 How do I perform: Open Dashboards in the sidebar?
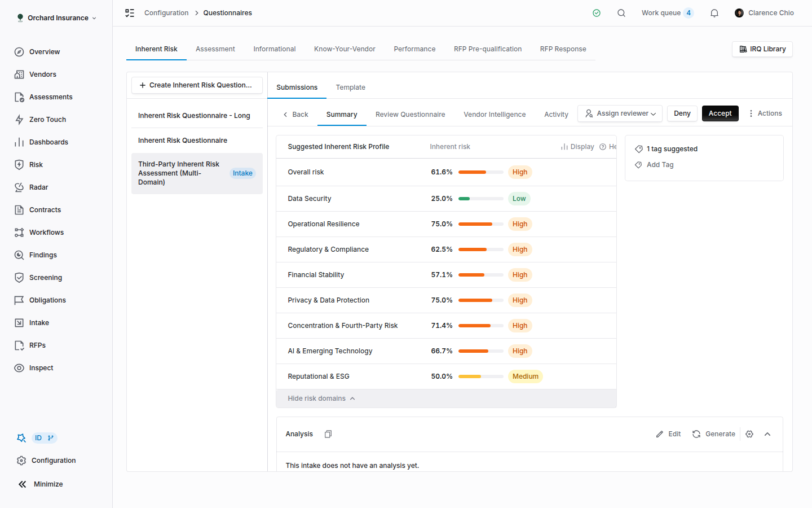[48, 142]
